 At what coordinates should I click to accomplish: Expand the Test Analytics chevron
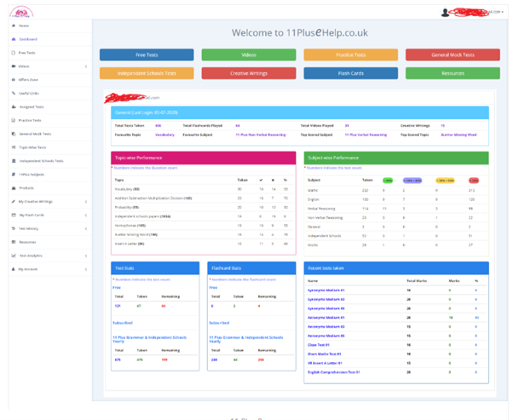tap(86, 256)
